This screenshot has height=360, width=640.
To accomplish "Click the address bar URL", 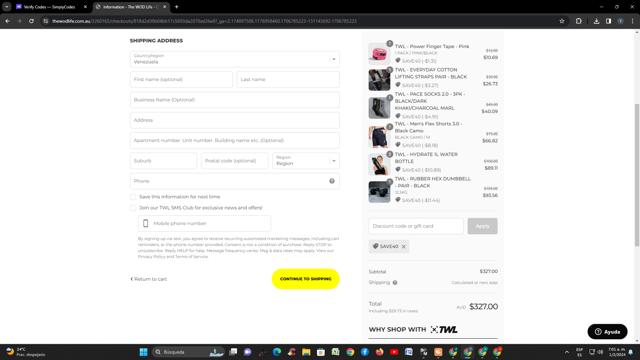I will [204, 21].
